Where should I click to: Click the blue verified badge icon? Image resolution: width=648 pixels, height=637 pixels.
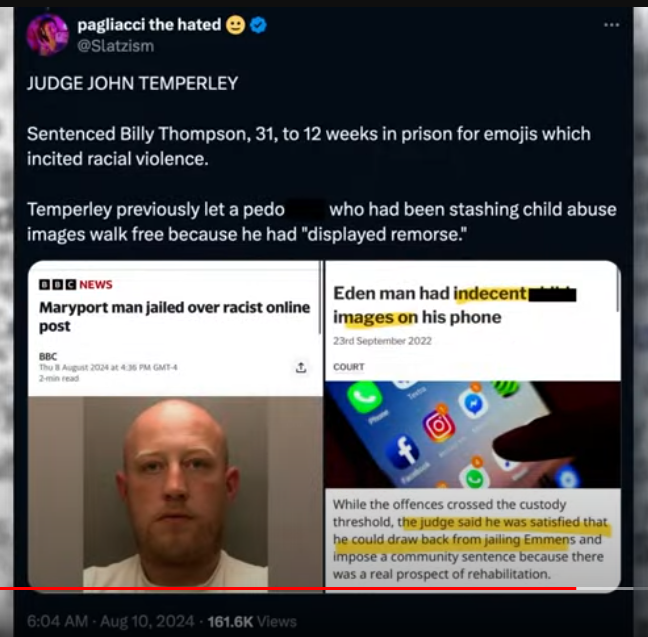[x=258, y=25]
